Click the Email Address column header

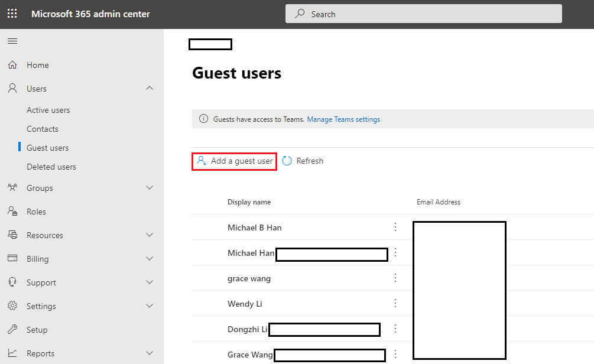click(439, 202)
